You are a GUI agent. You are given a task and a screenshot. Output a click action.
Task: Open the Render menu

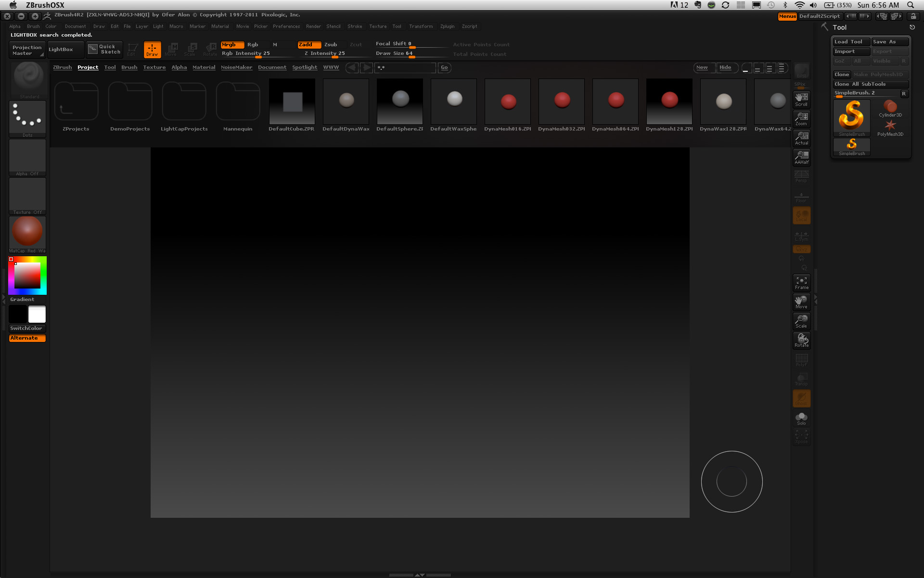tap(313, 26)
